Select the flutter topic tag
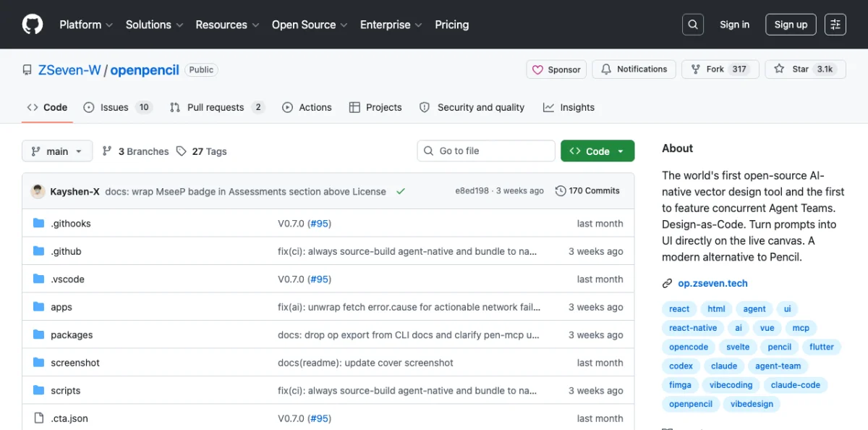 click(822, 347)
